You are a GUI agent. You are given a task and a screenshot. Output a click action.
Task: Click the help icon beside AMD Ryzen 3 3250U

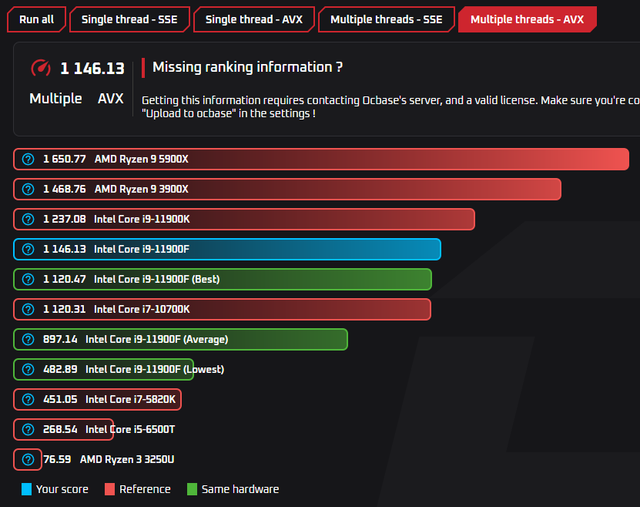[28, 460]
